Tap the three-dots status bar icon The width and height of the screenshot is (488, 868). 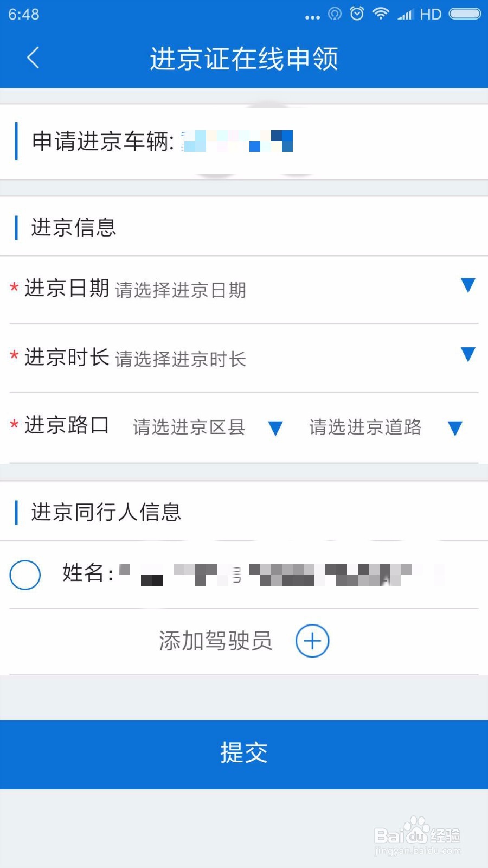312,17
